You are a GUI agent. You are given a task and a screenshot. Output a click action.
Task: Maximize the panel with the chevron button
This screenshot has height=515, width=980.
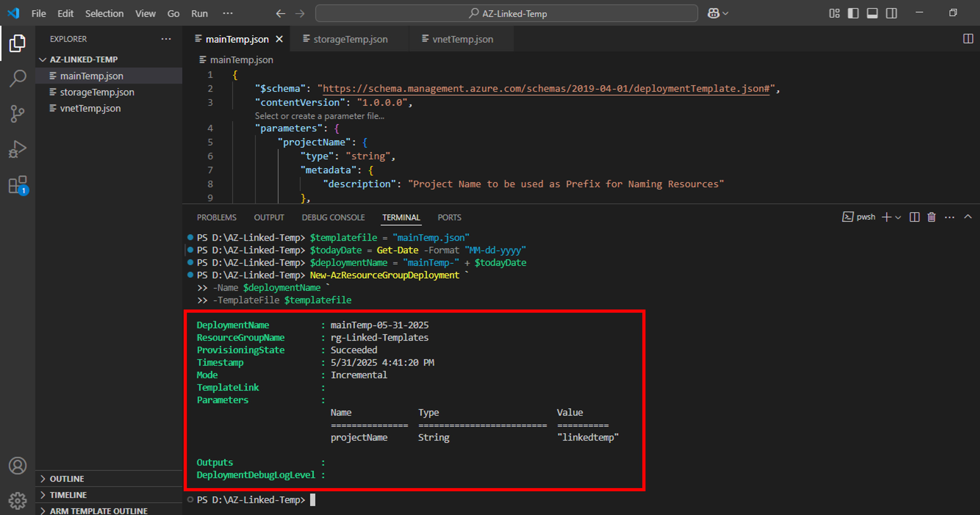[x=968, y=217]
